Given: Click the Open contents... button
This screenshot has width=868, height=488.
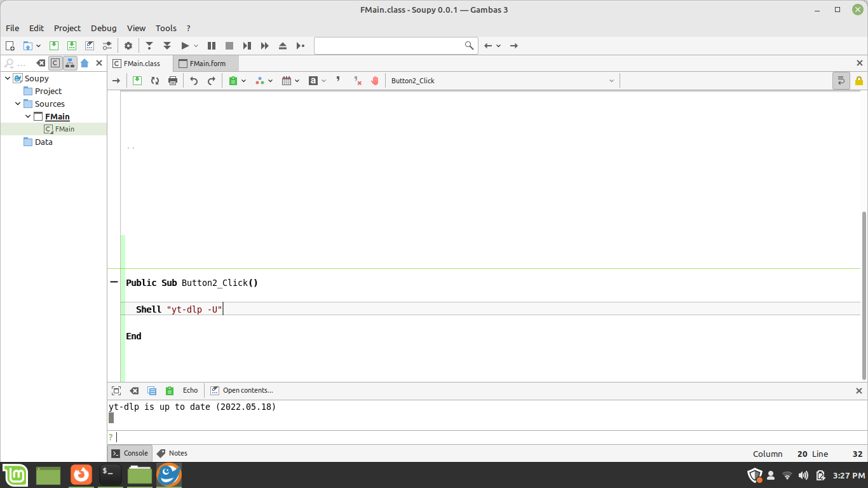Looking at the screenshot, I should (241, 391).
